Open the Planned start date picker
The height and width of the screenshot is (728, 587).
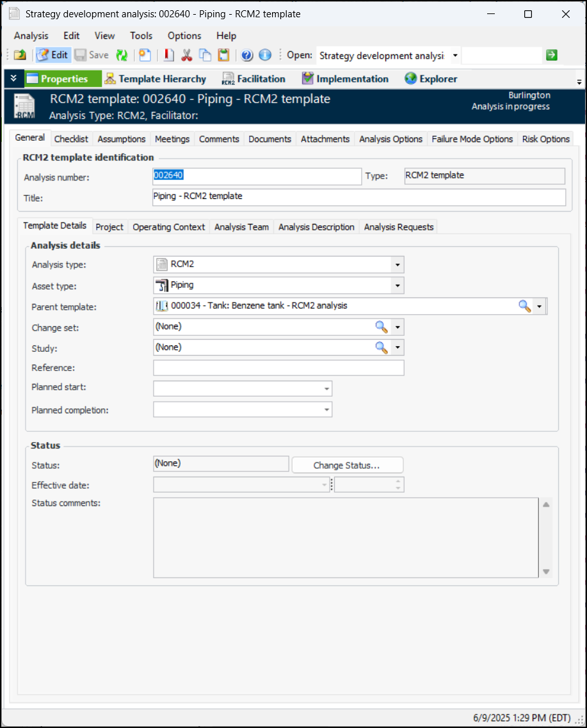point(326,388)
